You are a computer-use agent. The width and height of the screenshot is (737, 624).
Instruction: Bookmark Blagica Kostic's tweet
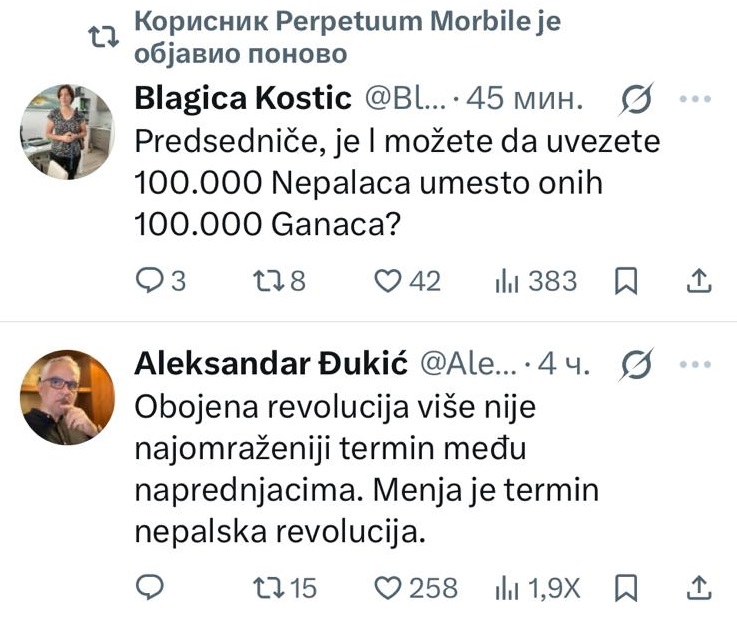(x=626, y=281)
